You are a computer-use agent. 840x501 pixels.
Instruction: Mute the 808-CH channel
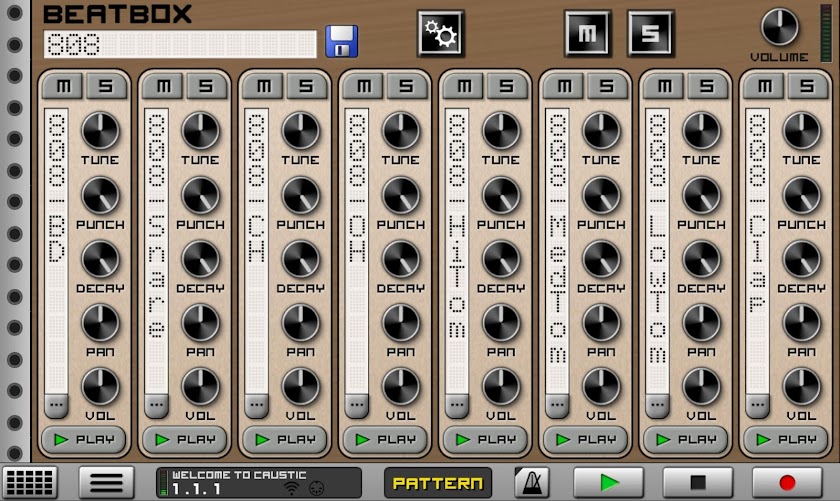pyautogui.click(x=264, y=86)
